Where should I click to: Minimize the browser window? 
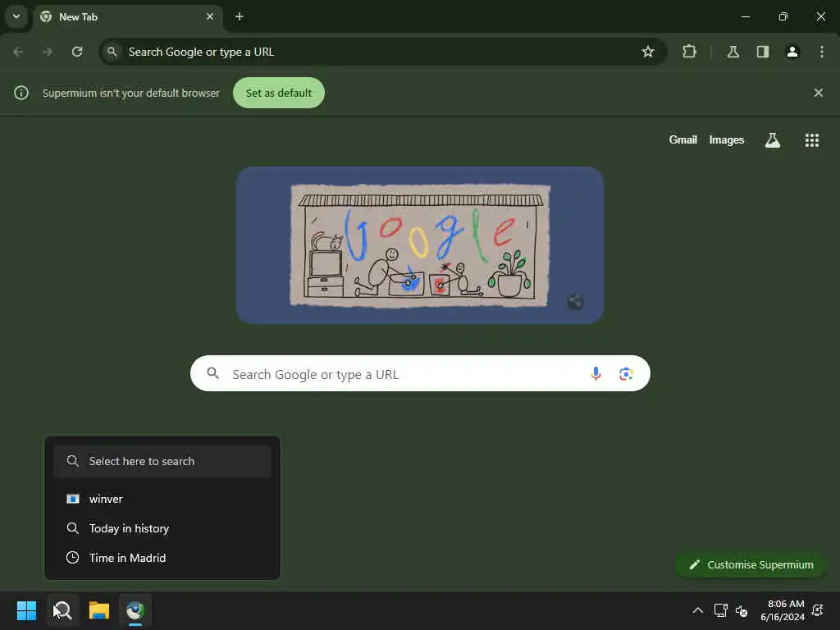(746, 16)
